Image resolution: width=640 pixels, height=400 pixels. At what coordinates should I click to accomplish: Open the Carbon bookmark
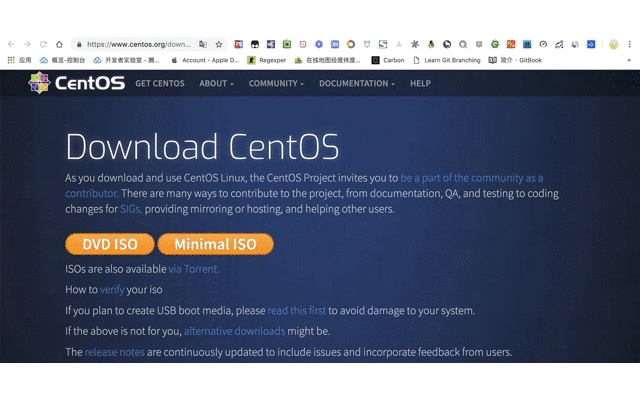click(x=388, y=60)
